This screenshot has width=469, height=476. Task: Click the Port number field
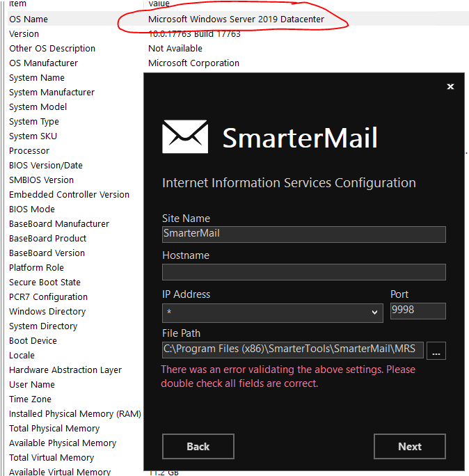click(x=418, y=310)
